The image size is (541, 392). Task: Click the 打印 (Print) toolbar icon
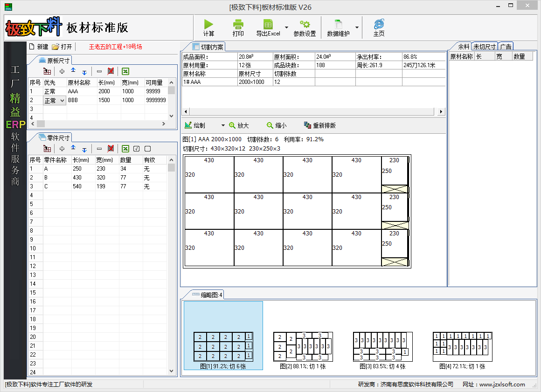point(238,24)
